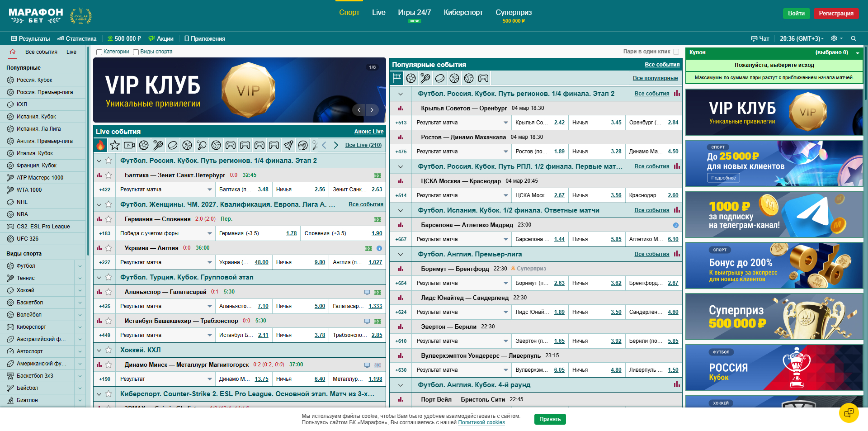Accept cookies with the Принять button

(550, 419)
